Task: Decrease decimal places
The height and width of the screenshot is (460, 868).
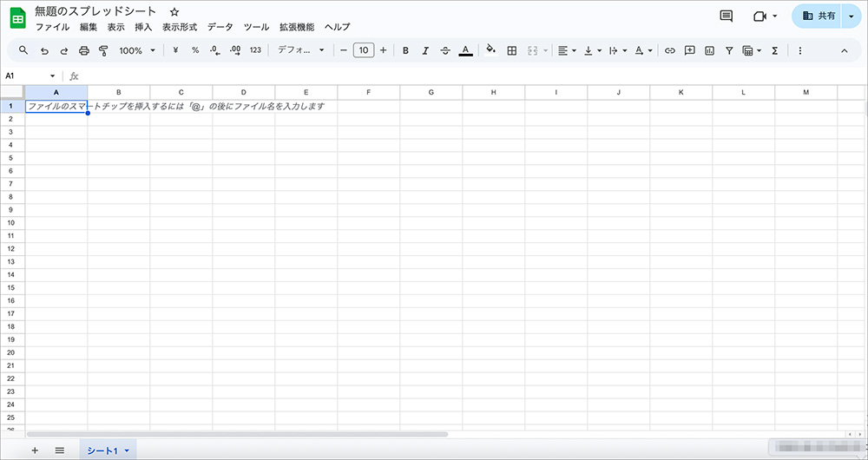Action: tap(215, 50)
